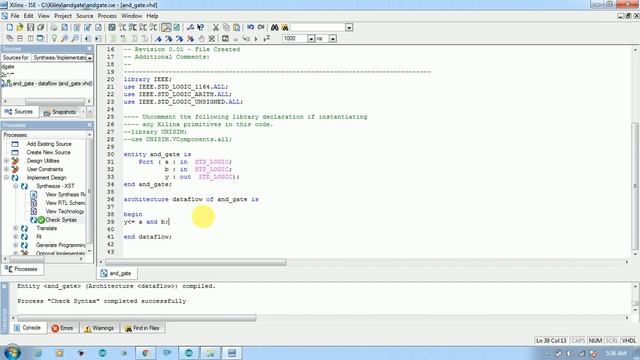This screenshot has height=360, width=640.
Task: Open the find text combo box dropdown arrow
Action: point(349,27)
